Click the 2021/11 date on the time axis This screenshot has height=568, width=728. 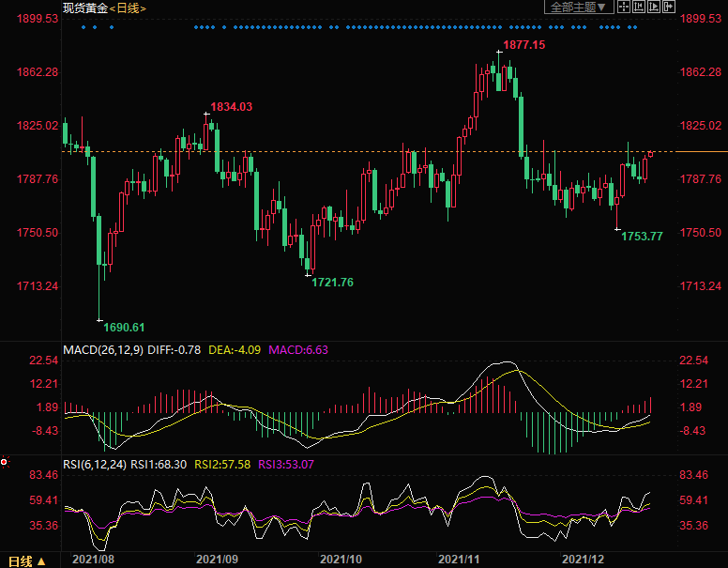point(461,559)
